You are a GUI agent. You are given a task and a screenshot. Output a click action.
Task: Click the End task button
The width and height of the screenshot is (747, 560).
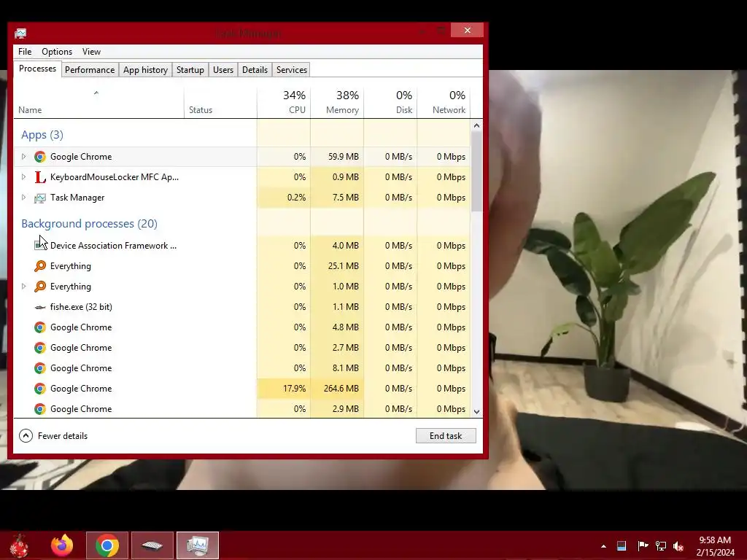click(x=446, y=436)
